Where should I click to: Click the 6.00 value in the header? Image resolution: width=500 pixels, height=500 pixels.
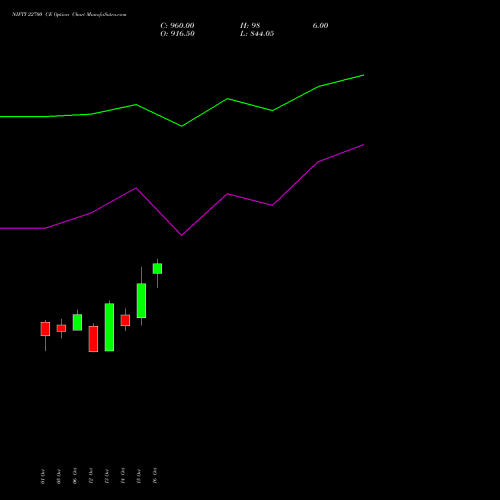click(320, 26)
